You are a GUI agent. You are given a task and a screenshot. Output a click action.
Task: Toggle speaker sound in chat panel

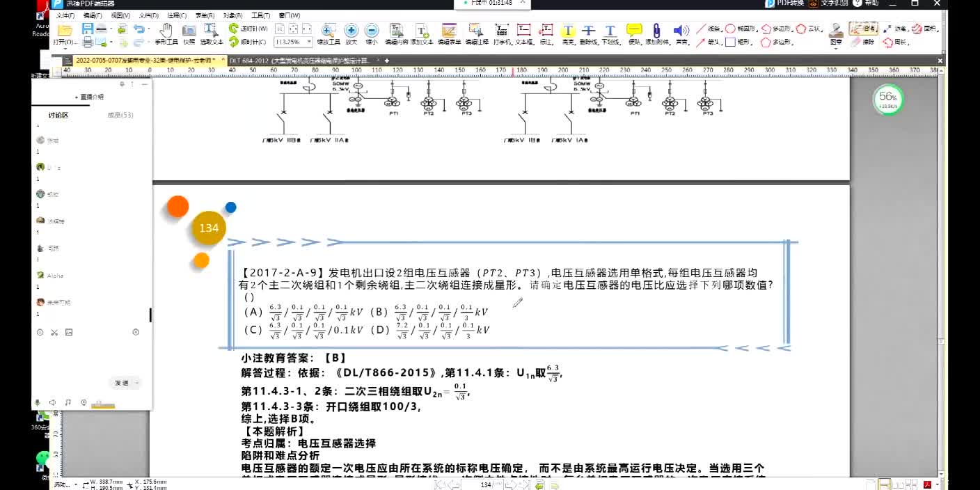[52, 402]
